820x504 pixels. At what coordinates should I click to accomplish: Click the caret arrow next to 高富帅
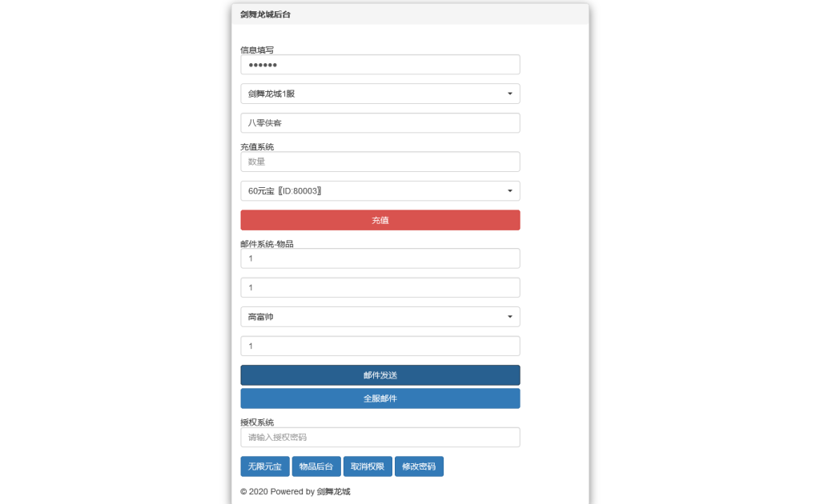click(x=510, y=316)
